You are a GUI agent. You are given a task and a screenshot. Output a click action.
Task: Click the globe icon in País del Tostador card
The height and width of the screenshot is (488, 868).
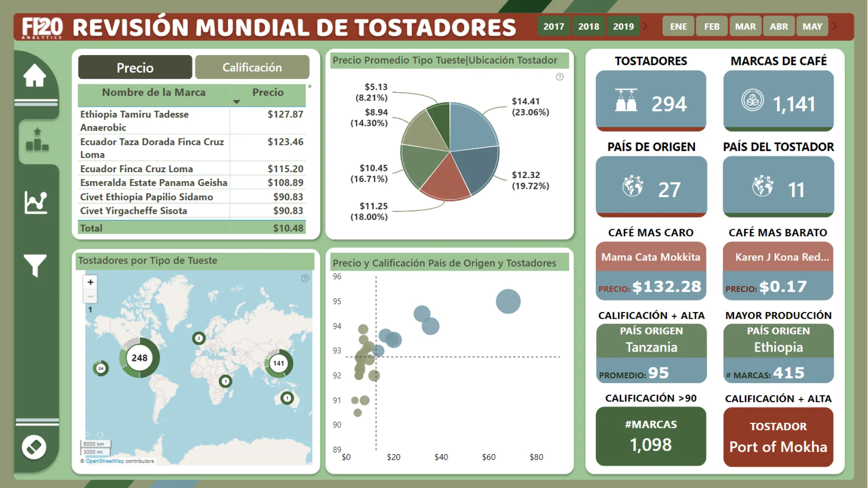pyautogui.click(x=763, y=185)
